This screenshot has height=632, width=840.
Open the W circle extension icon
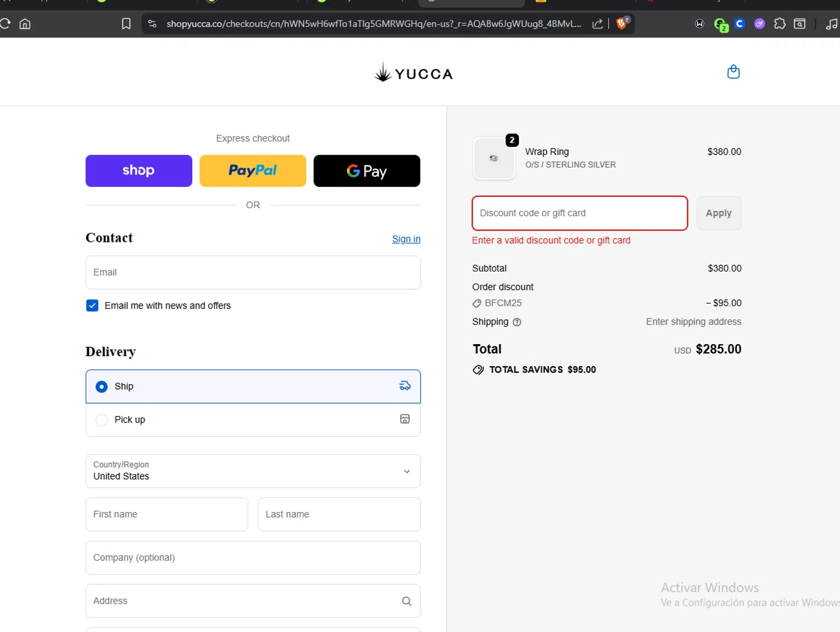[x=699, y=24]
